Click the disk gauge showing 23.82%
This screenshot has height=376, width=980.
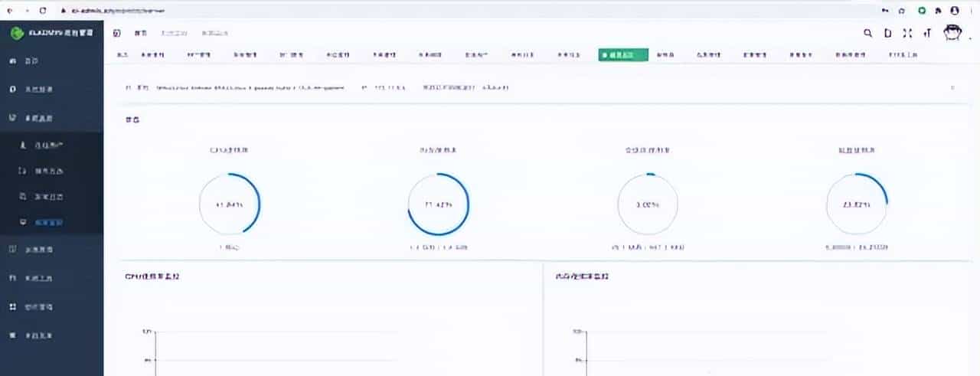[857, 204]
